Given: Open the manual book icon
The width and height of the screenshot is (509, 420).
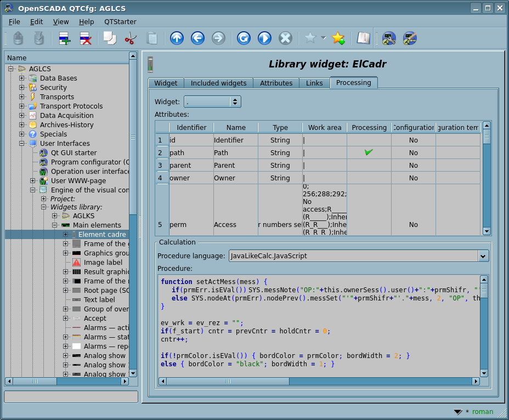Looking at the screenshot, I should click(363, 38).
